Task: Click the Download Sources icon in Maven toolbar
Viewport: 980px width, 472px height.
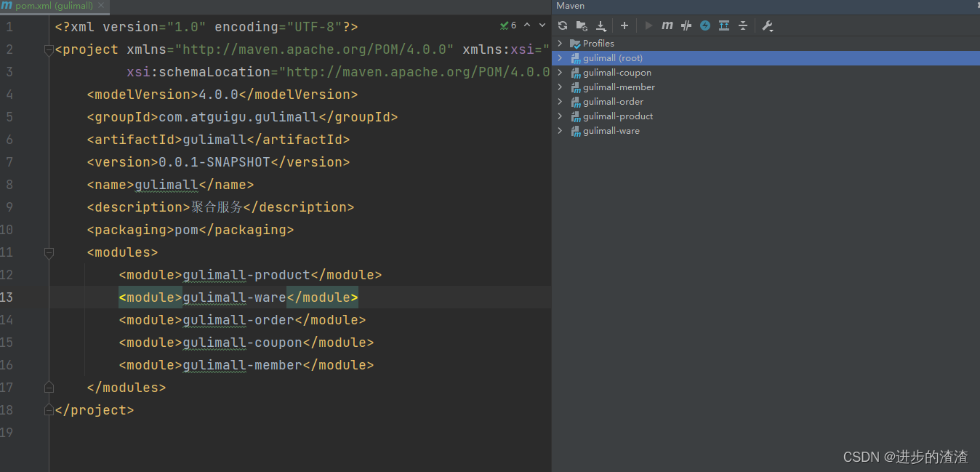Action: 601,25
